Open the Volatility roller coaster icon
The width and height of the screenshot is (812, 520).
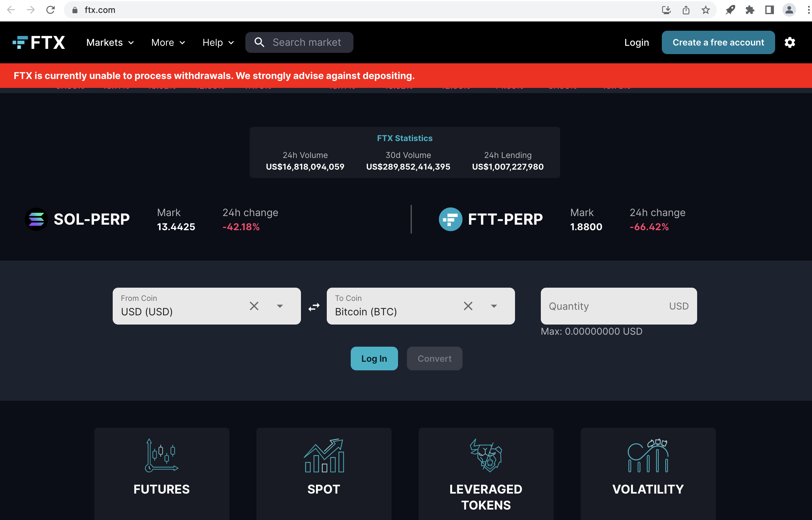[648, 455]
